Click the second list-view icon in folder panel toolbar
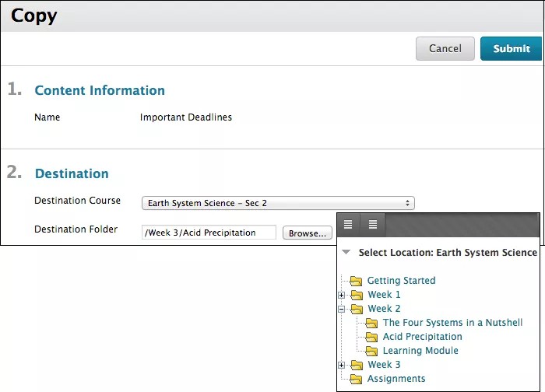This screenshot has width=545, height=392. 373,224
